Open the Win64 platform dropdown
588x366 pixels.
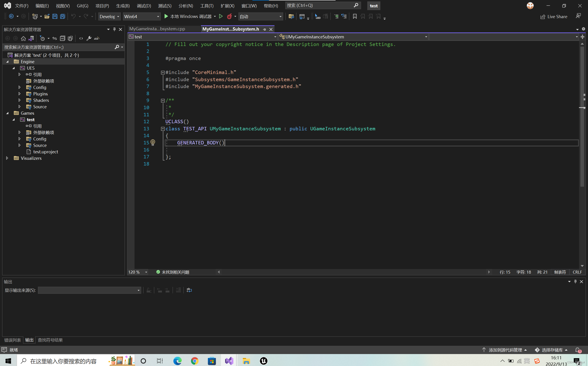coord(141,17)
